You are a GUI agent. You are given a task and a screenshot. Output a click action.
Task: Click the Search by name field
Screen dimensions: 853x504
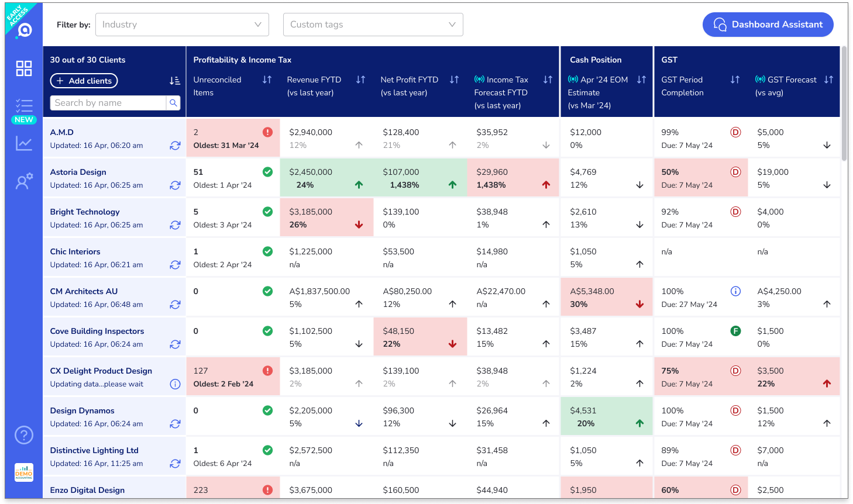coord(108,103)
